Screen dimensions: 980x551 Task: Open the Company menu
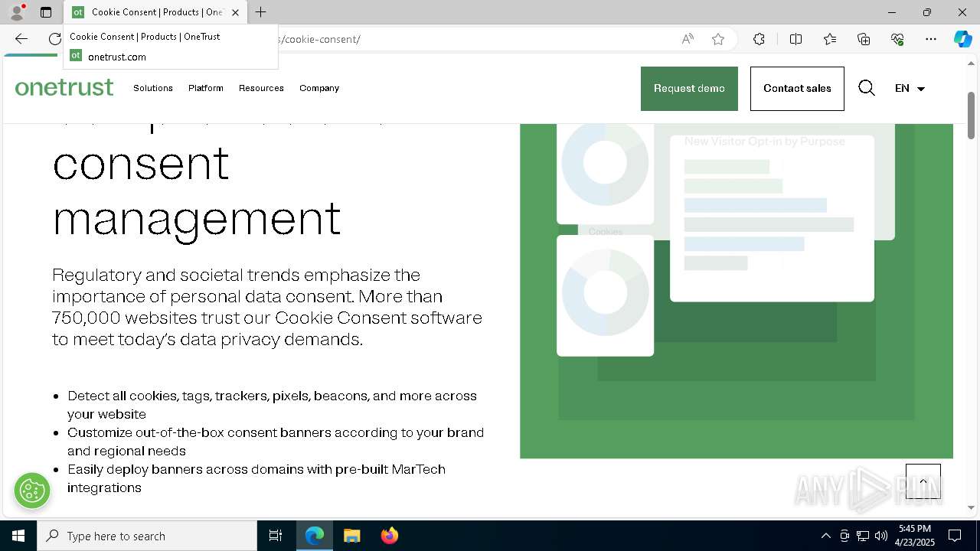pos(319,88)
